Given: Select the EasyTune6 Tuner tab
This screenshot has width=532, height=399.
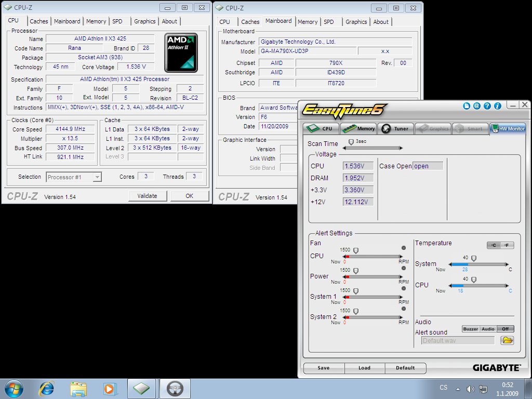Looking at the screenshot, I should (x=395, y=129).
